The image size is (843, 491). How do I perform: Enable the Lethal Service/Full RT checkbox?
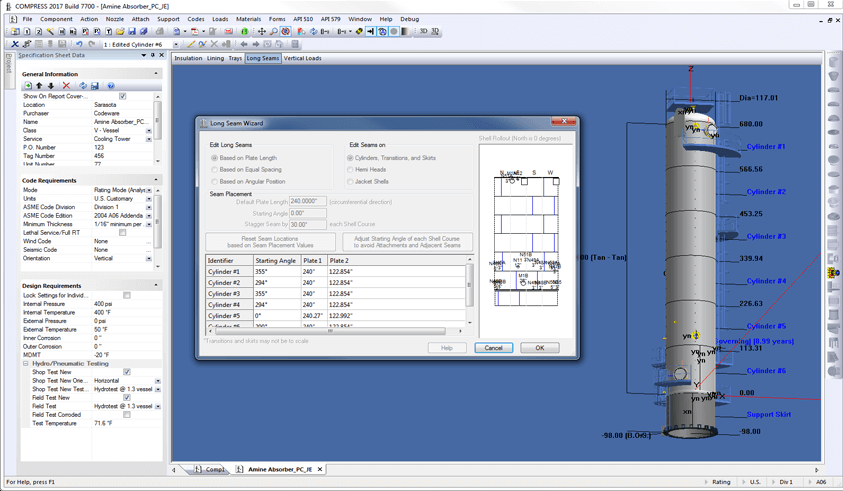pos(122,233)
